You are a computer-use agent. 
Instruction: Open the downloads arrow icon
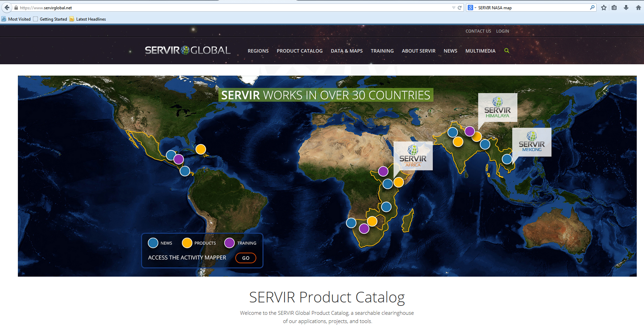(x=626, y=8)
